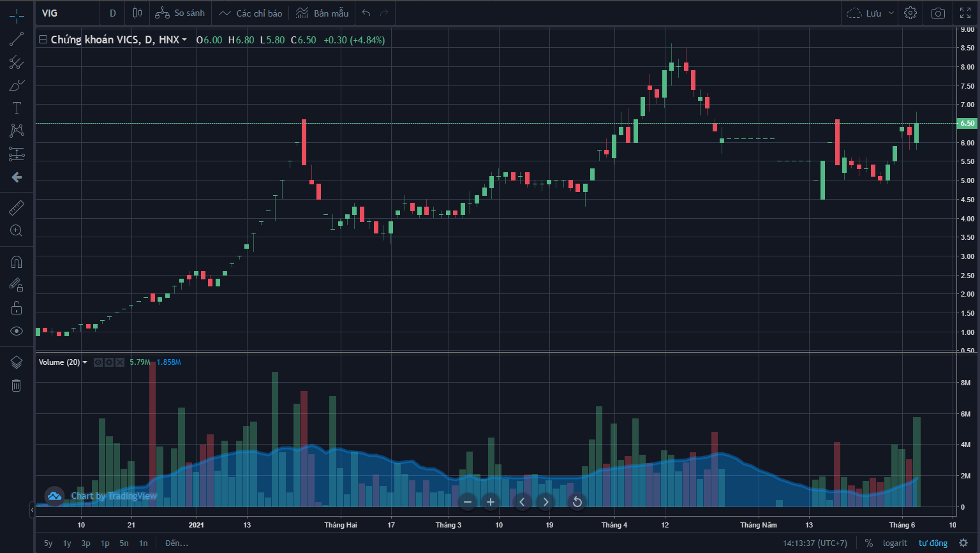
Task: Open the Lưu save dropdown arrow
Action: pos(891,13)
